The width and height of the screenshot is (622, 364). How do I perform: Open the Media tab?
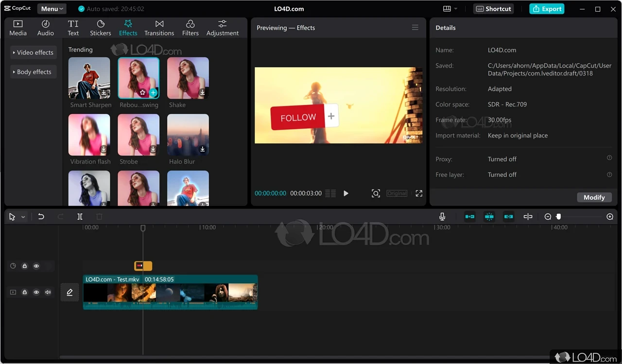click(x=18, y=28)
